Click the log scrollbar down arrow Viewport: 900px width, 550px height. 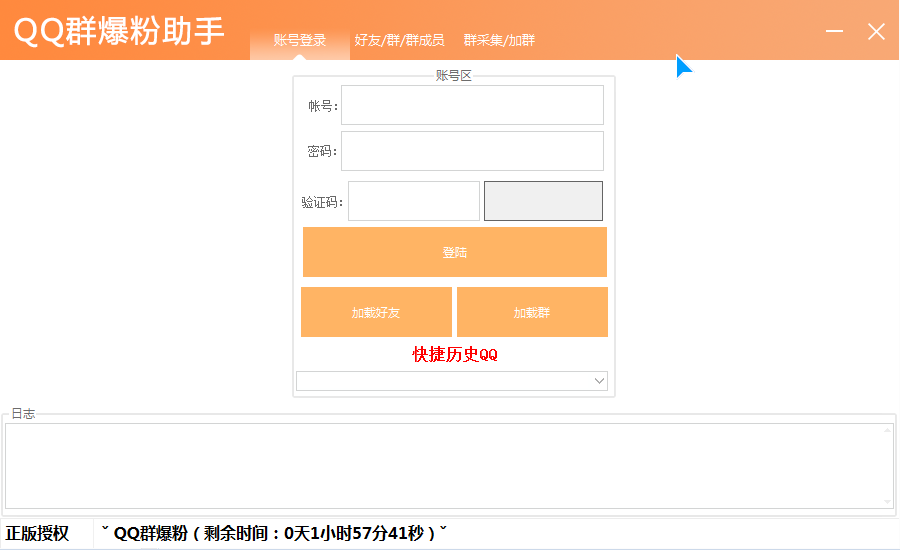tap(887, 501)
